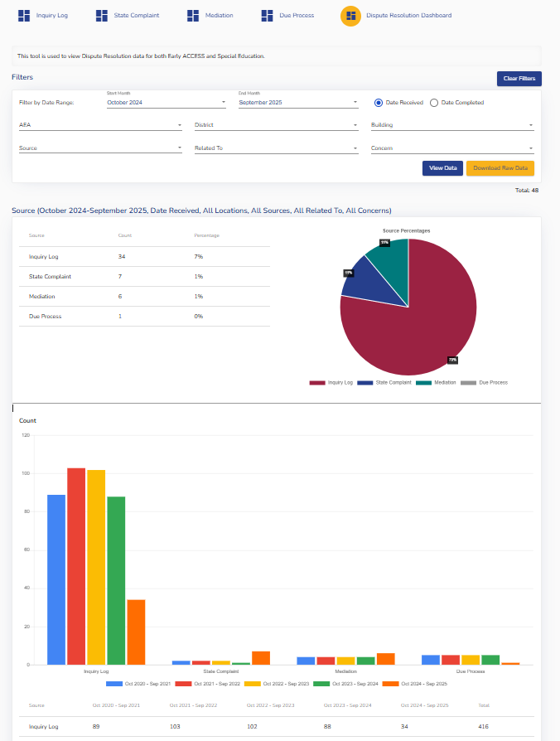
Task: Expand the AEA filter dropdown
Action: click(x=100, y=126)
